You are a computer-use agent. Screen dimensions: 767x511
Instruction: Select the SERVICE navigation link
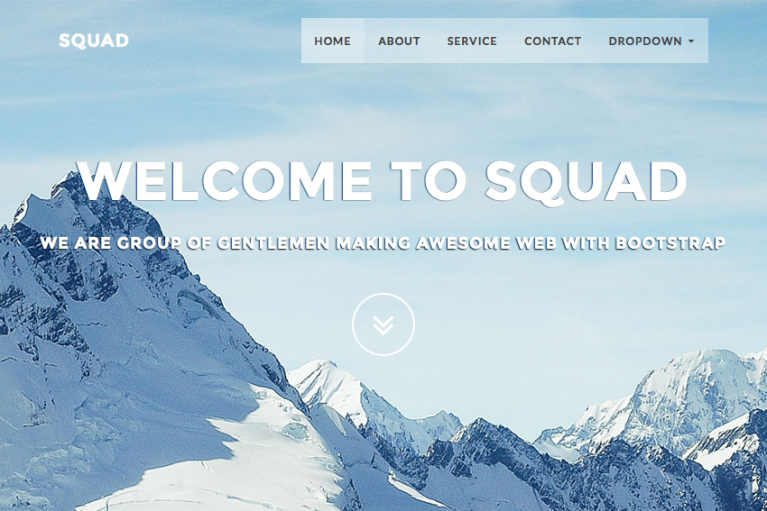[472, 41]
